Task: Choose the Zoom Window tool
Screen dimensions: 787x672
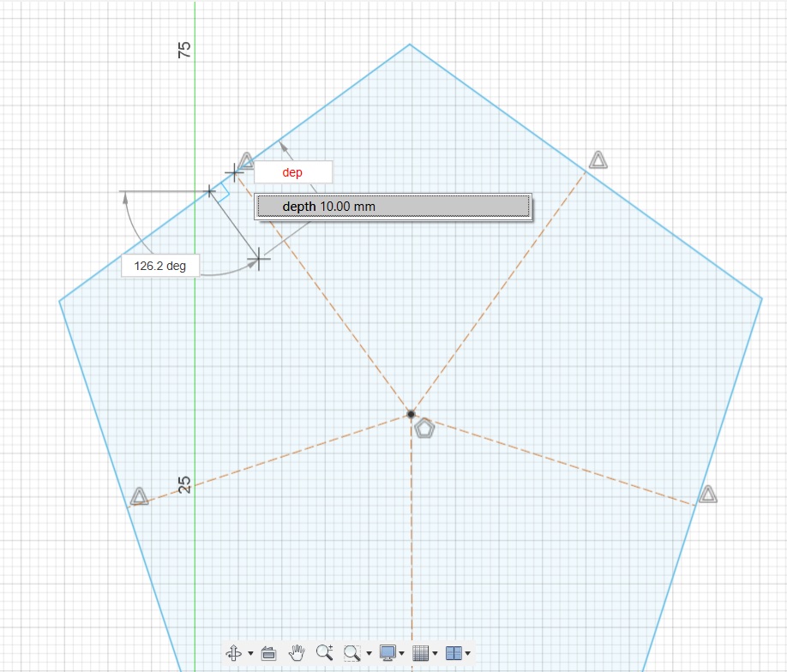Action: (351, 653)
